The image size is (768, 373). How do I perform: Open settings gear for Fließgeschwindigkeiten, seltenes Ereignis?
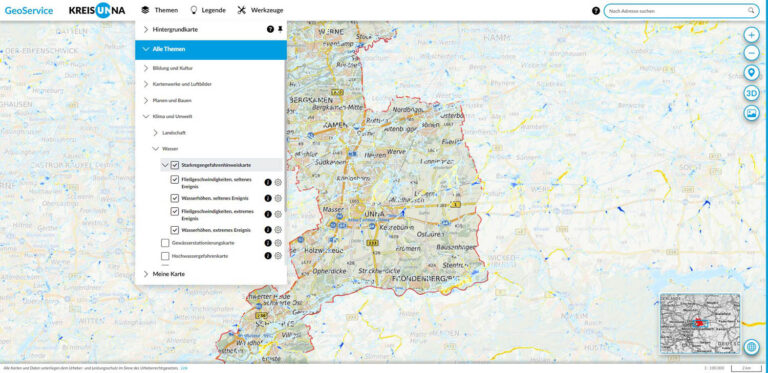point(278,183)
